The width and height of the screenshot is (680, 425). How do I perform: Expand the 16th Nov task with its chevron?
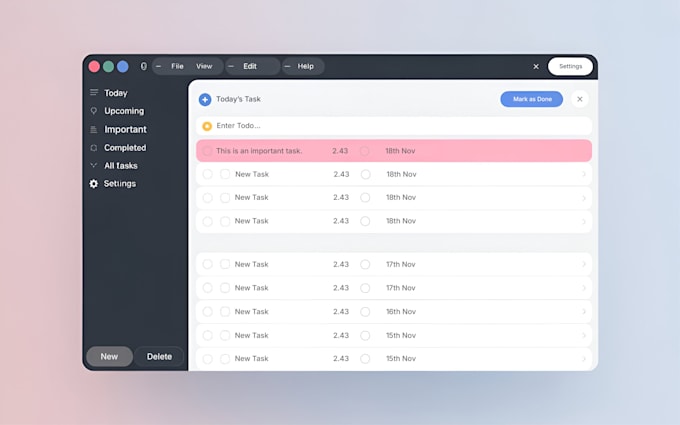[x=584, y=311]
